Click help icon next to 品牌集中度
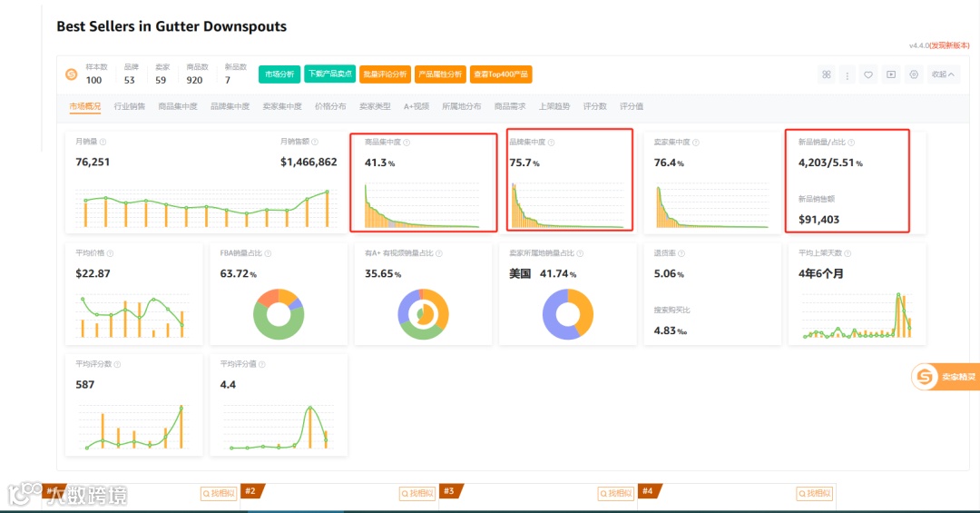This screenshot has height=513, width=980. coord(552,143)
